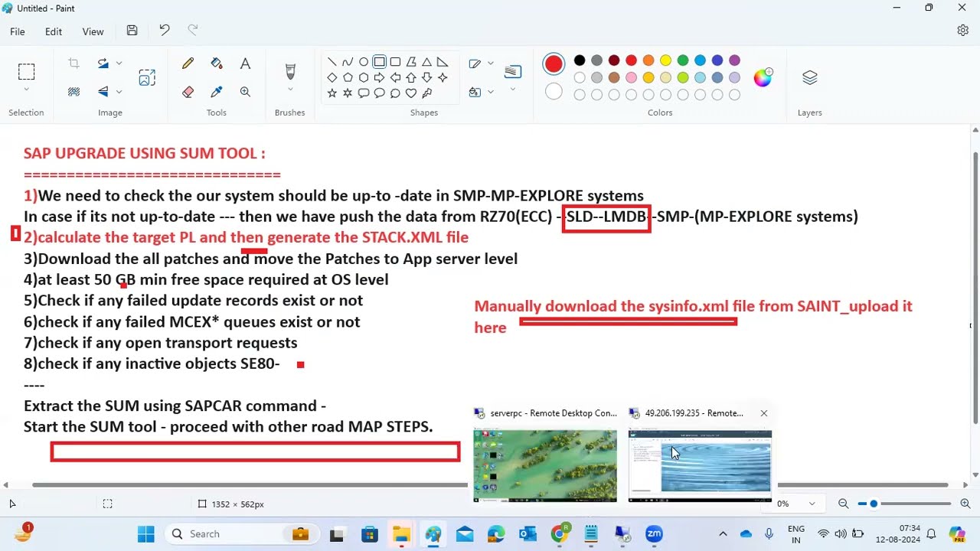
Task: Open Paint Settings gear
Action: tap(962, 31)
